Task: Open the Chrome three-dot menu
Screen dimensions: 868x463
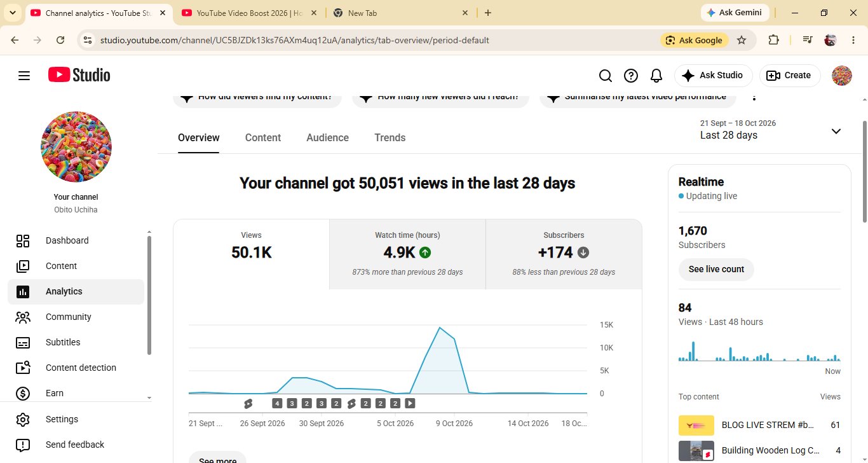Action: click(852, 40)
